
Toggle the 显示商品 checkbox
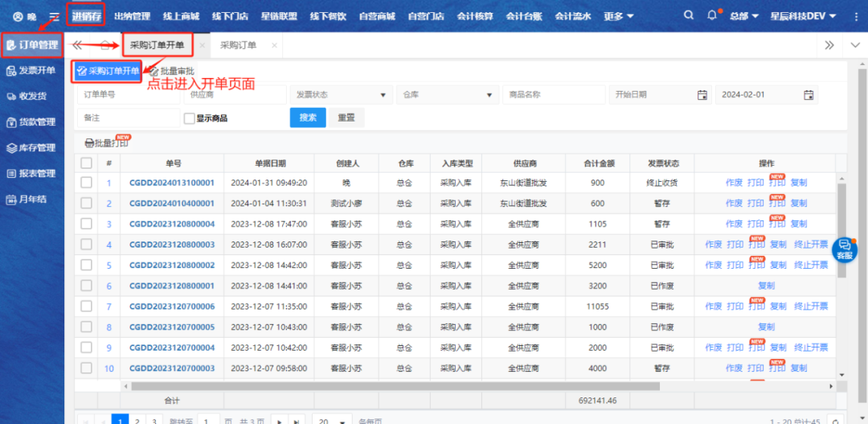coord(190,118)
